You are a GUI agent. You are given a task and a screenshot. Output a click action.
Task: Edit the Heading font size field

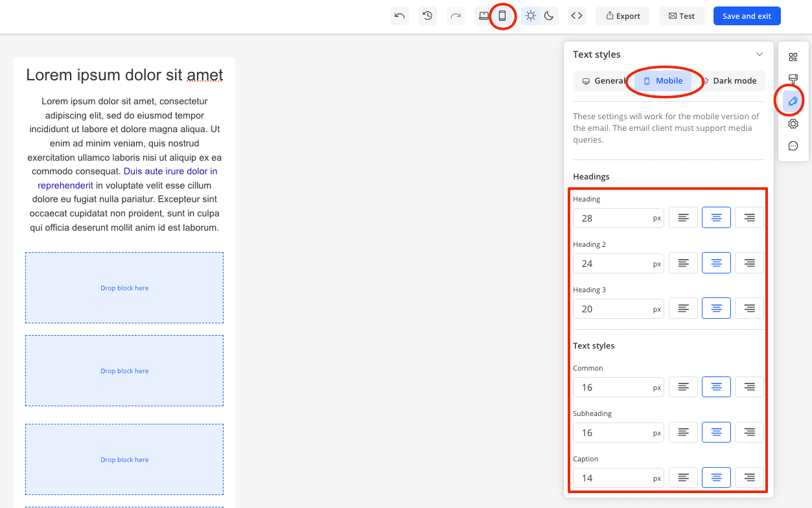(x=618, y=218)
